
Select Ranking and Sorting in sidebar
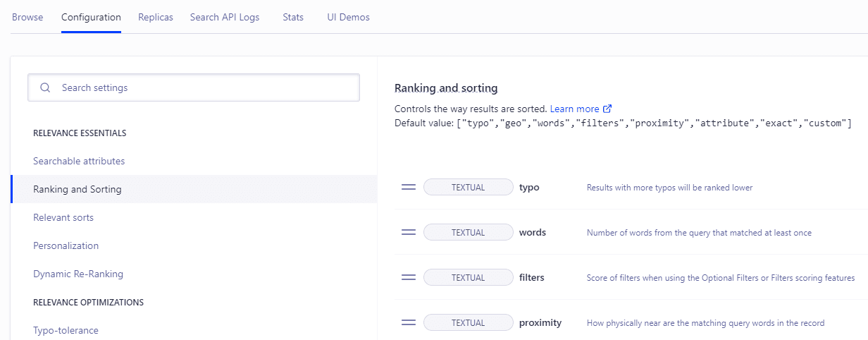pyautogui.click(x=194, y=189)
